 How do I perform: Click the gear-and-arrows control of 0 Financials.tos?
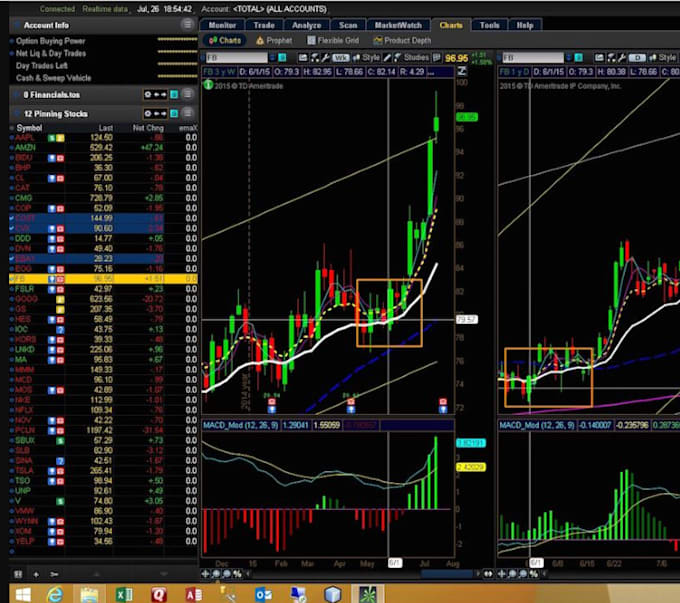155,94
